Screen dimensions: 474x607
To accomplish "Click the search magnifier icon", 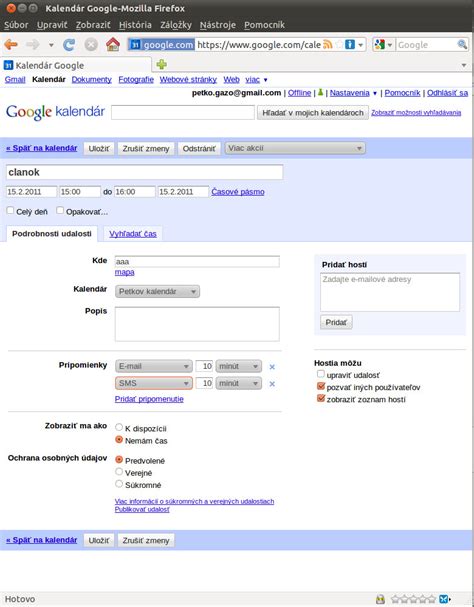I will tap(462, 45).
